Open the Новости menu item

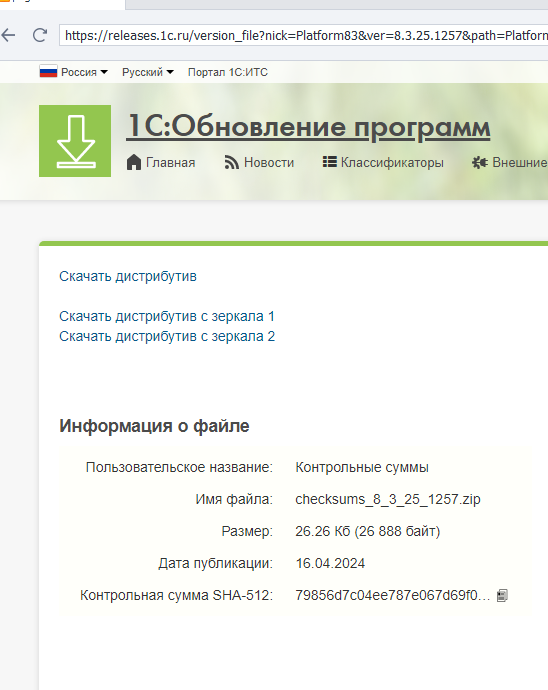[x=269, y=162]
